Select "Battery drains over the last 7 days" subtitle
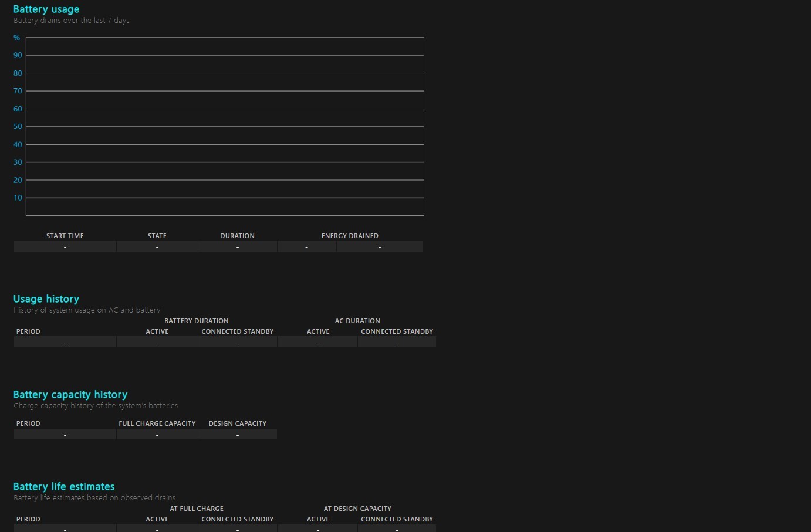 coord(72,21)
